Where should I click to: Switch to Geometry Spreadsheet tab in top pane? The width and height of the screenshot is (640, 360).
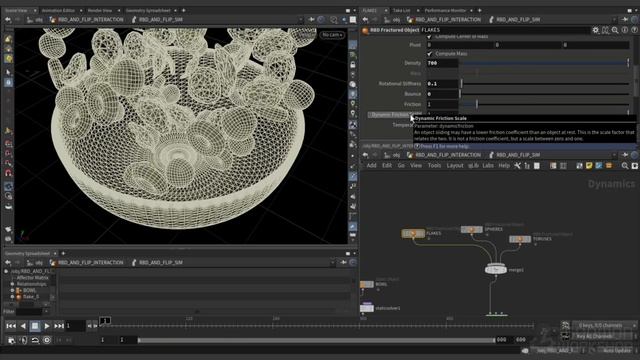pyautogui.click(x=148, y=10)
